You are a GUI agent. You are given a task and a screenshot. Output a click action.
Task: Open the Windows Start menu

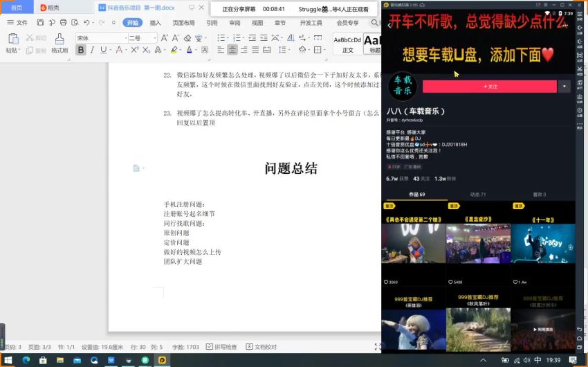[x=8, y=360]
